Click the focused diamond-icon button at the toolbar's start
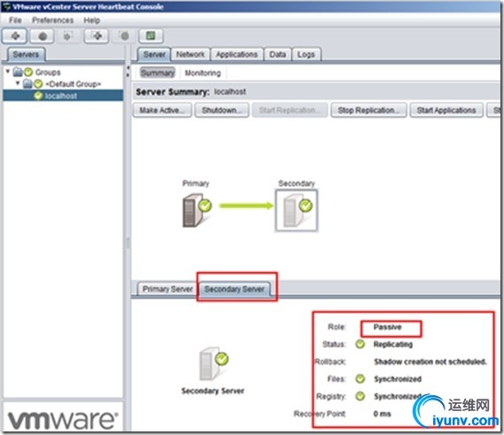Screen dimensions: 504x435 point(14,36)
